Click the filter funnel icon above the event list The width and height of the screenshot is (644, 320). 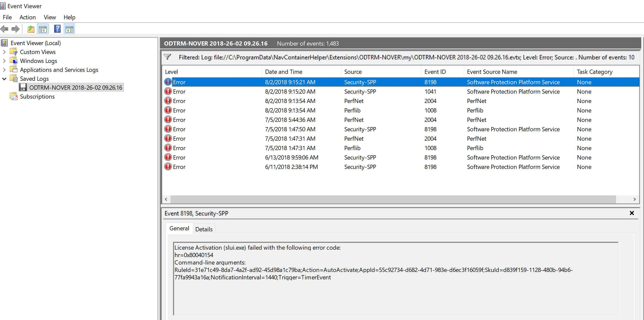(167, 57)
